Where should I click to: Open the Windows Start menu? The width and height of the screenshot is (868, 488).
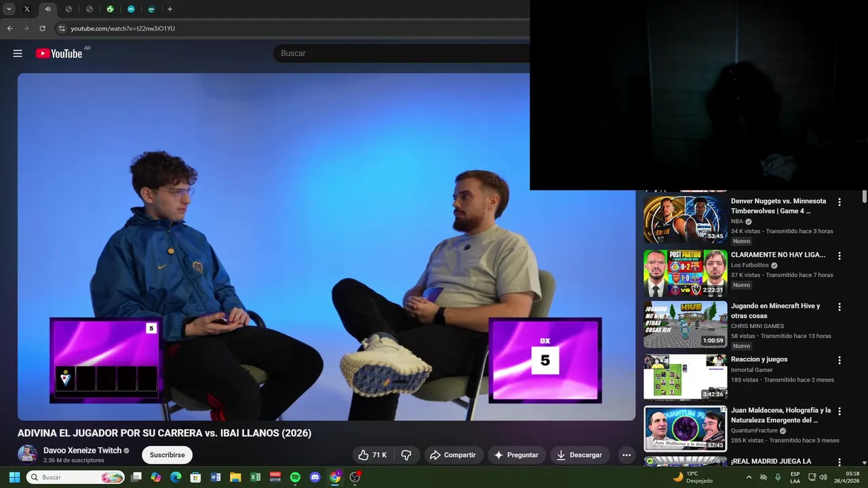click(x=14, y=477)
